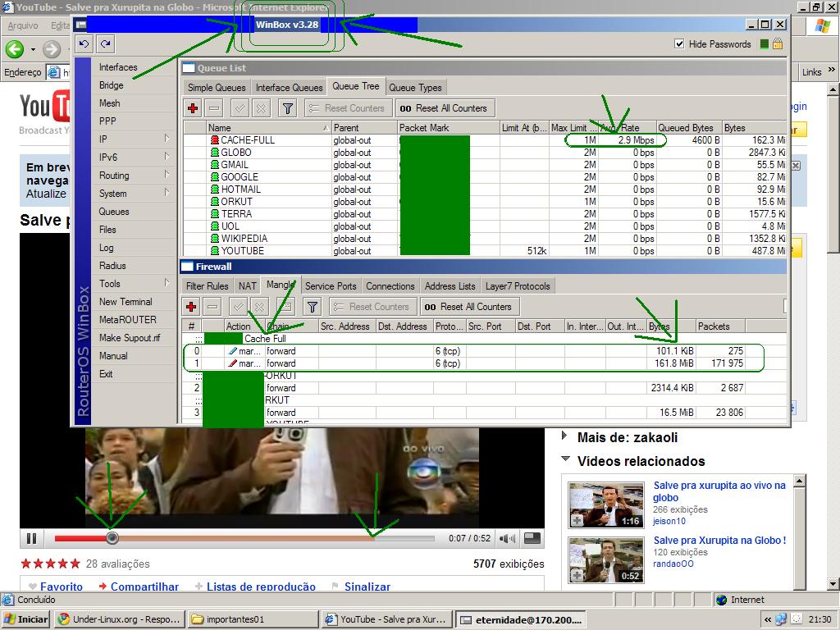Click the mangle rule 0 action icon
Viewport: 840px width, 630px height.
(232, 351)
